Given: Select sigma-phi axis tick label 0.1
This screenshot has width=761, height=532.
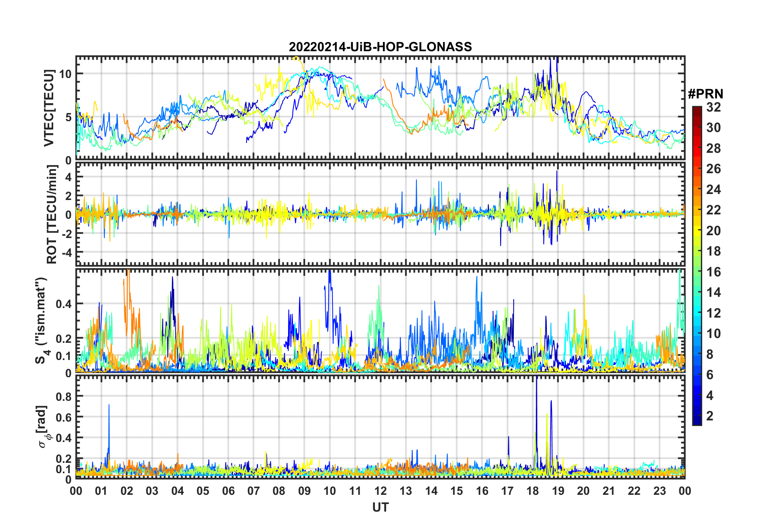Looking at the screenshot, I should [64, 469].
